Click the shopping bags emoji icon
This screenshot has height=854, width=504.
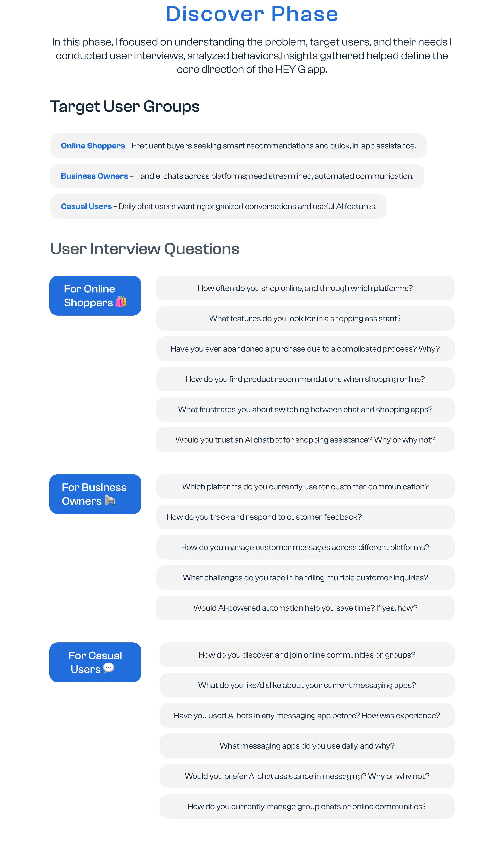(121, 302)
